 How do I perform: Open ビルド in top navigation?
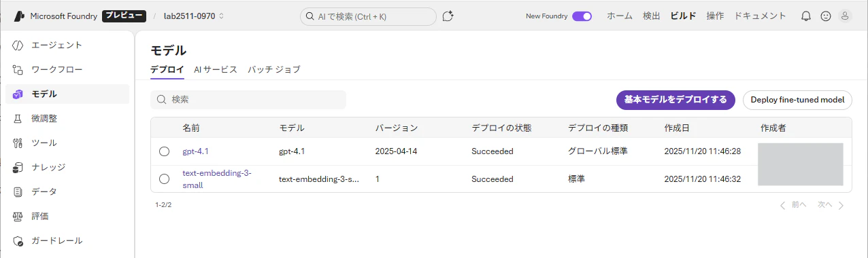pyautogui.click(x=683, y=16)
